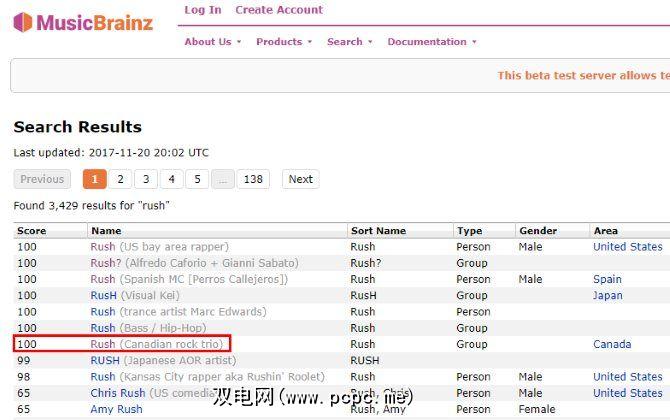
Task: Click the Canada area link
Action: tap(612, 344)
